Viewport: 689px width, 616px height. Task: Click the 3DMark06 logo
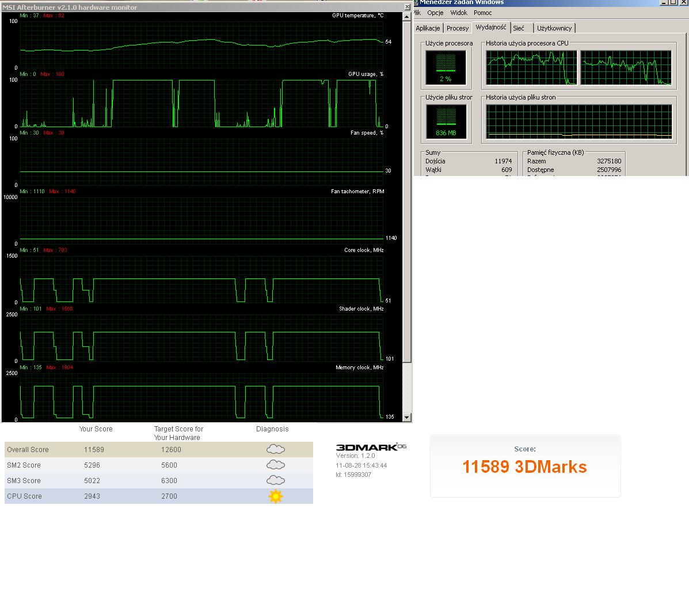371,447
